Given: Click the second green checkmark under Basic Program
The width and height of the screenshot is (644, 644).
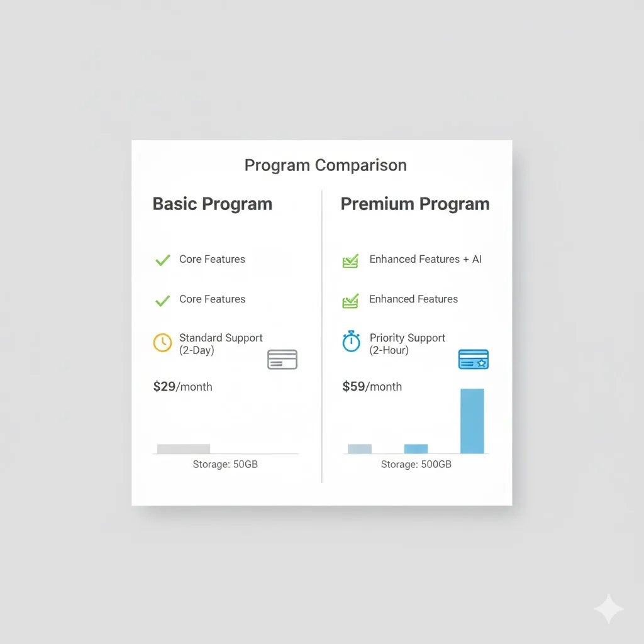Looking at the screenshot, I should click(163, 300).
